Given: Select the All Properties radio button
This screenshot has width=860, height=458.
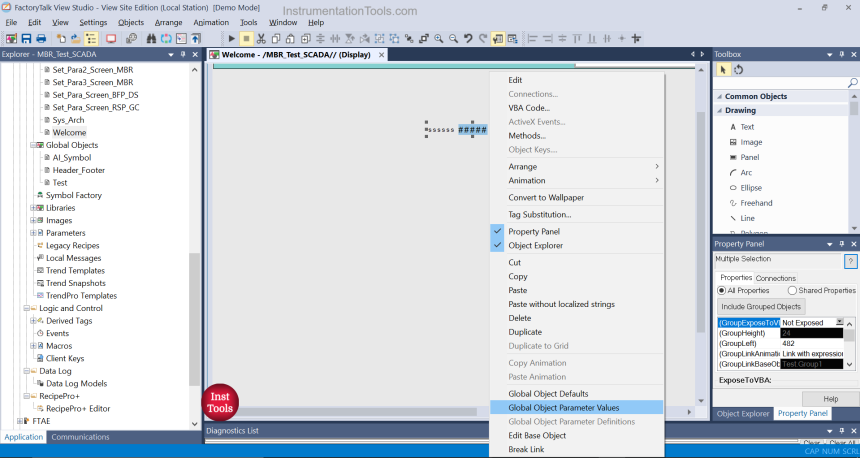Looking at the screenshot, I should 721,290.
